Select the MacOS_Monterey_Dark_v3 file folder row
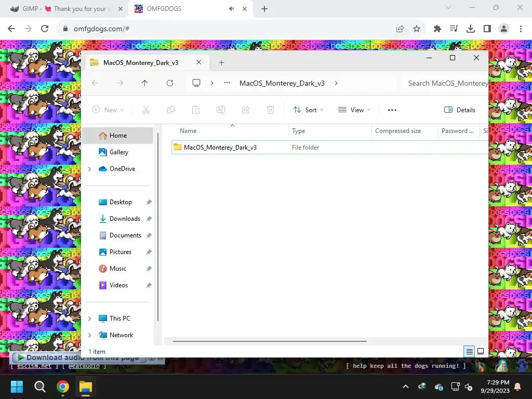Viewport: 532px width, 399px height. pos(330,148)
